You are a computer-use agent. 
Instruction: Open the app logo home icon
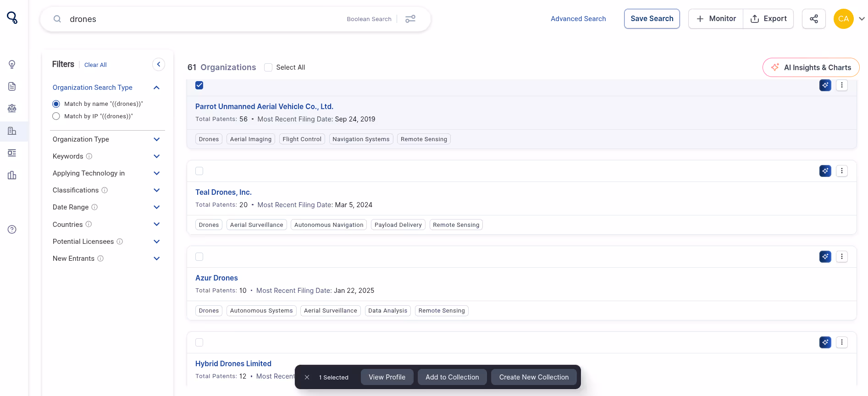(12, 18)
